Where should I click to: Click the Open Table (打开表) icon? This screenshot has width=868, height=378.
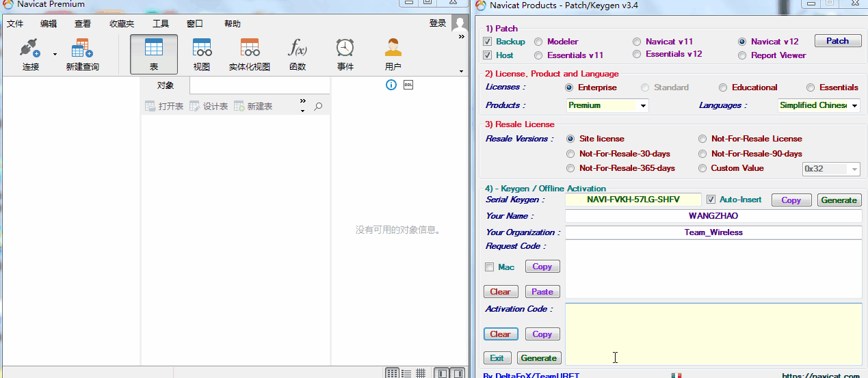pyautogui.click(x=150, y=107)
